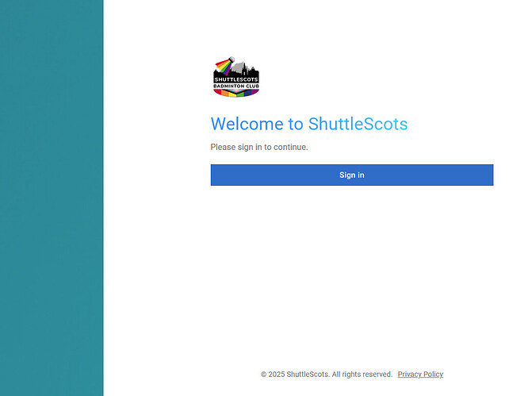This screenshot has width=532, height=396.
Task: Click the ShuttleScots Badminton Club logo
Action: tap(236, 77)
